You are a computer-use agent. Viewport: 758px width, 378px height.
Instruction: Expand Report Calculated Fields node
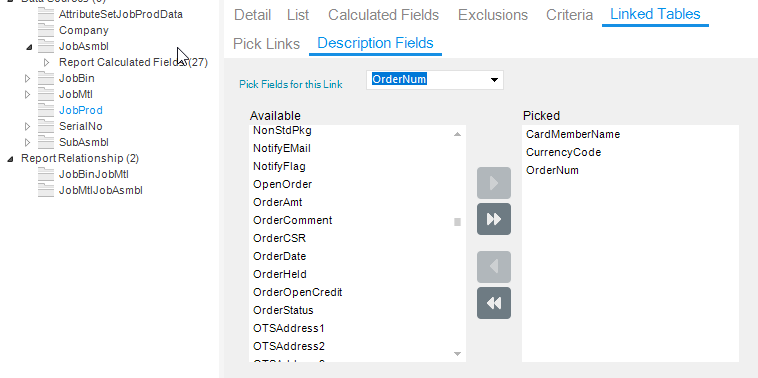click(x=47, y=62)
